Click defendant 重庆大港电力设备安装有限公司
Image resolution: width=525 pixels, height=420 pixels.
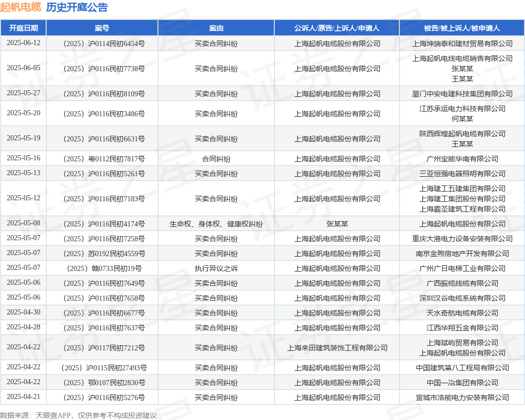[462, 239]
